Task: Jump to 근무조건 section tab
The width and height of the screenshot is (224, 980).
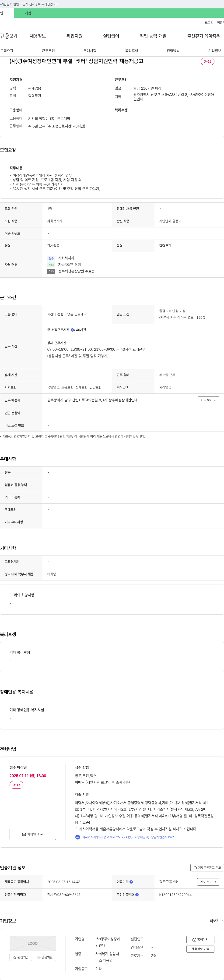Action: [x=48, y=51]
